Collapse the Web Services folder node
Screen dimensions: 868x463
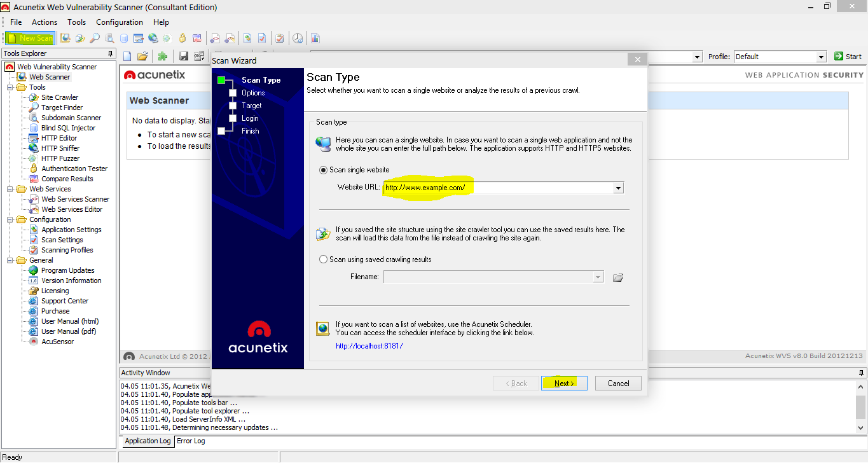click(10, 189)
